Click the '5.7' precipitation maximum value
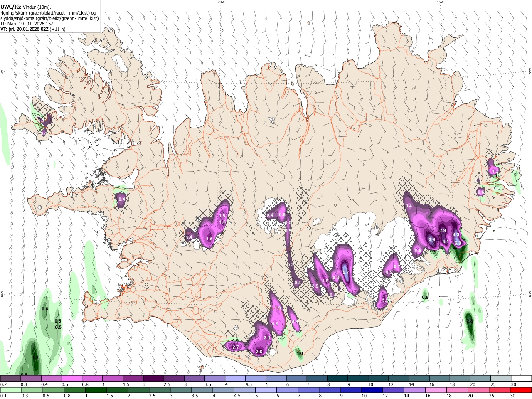The image size is (532, 399). pyautogui.click(x=345, y=272)
